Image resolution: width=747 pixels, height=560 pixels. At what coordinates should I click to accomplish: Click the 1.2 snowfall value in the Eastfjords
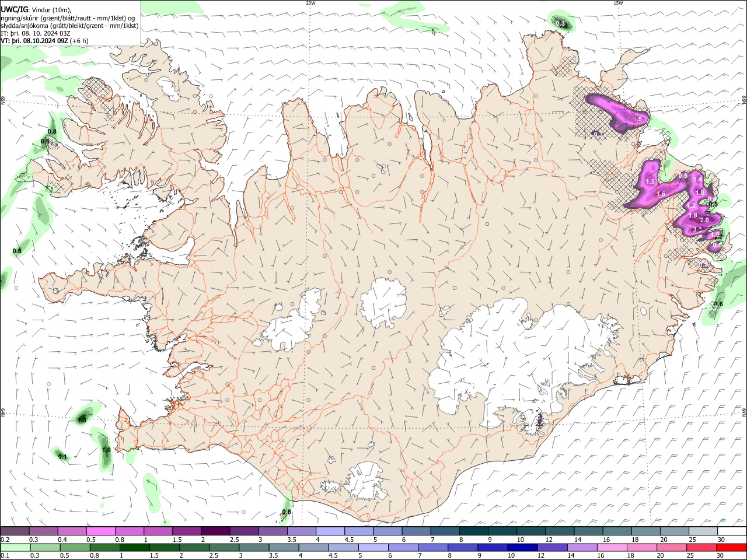pos(692,205)
